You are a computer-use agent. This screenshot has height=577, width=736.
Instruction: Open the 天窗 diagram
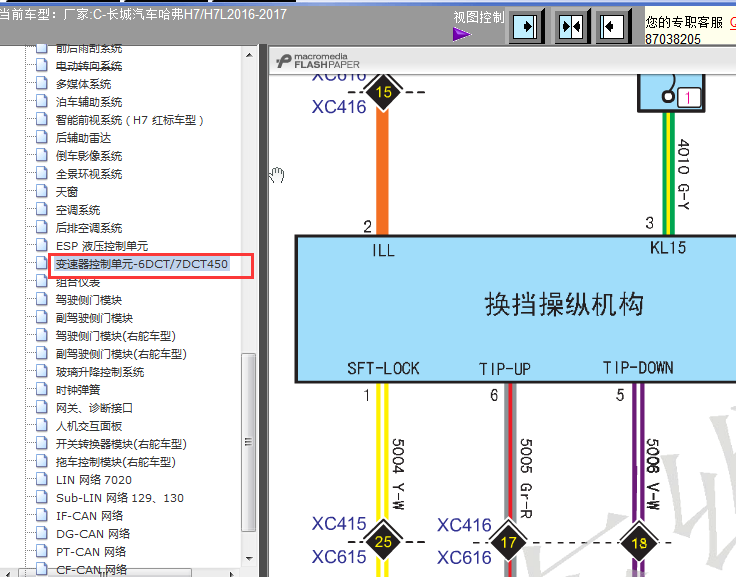[67, 192]
